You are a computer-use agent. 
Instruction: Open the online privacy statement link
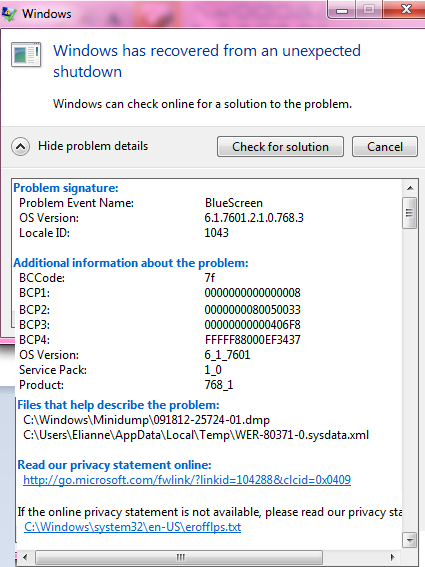click(x=187, y=480)
